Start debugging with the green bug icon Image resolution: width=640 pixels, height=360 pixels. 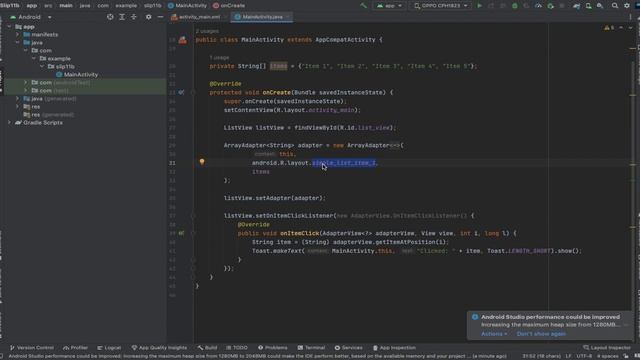[515, 6]
